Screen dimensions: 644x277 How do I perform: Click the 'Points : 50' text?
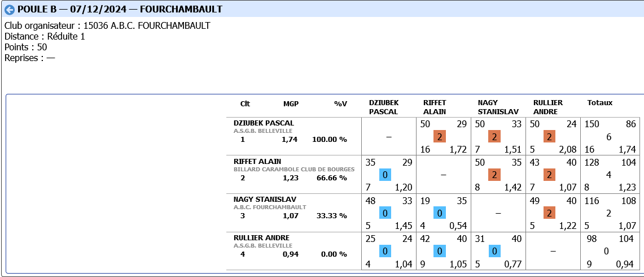pyautogui.click(x=25, y=47)
